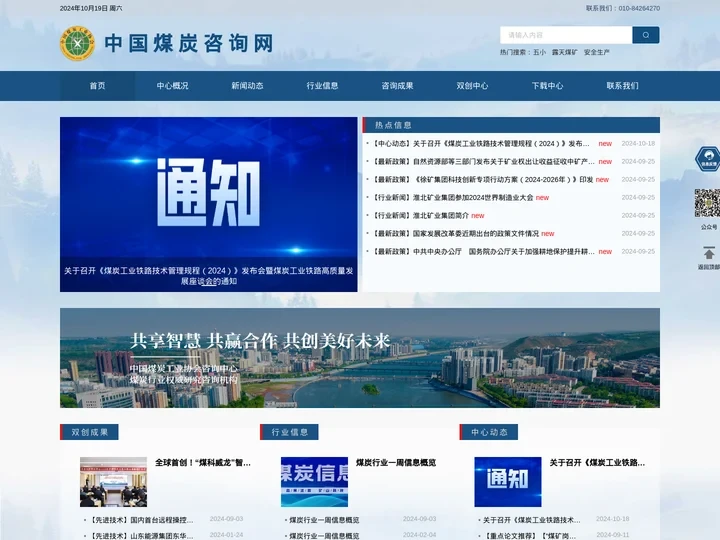Open the 徐矿集团科技创新专项行动方案 policy item
Screen dimensions: 720x540
483,180
